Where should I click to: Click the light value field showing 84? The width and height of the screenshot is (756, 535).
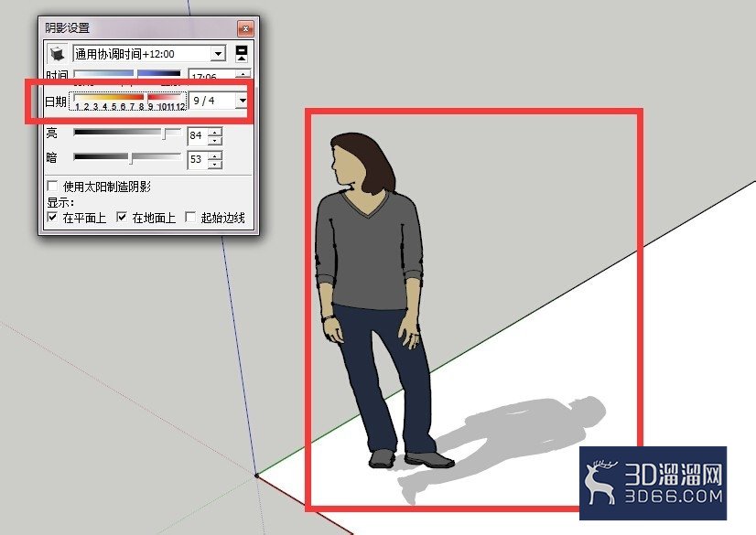coord(198,135)
